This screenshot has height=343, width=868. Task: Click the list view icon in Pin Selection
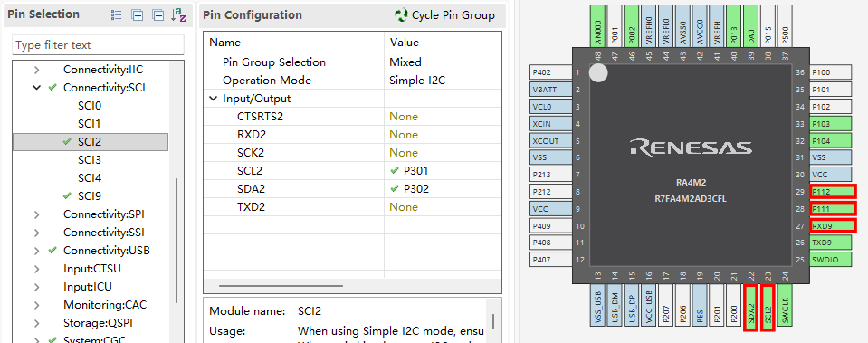(116, 15)
